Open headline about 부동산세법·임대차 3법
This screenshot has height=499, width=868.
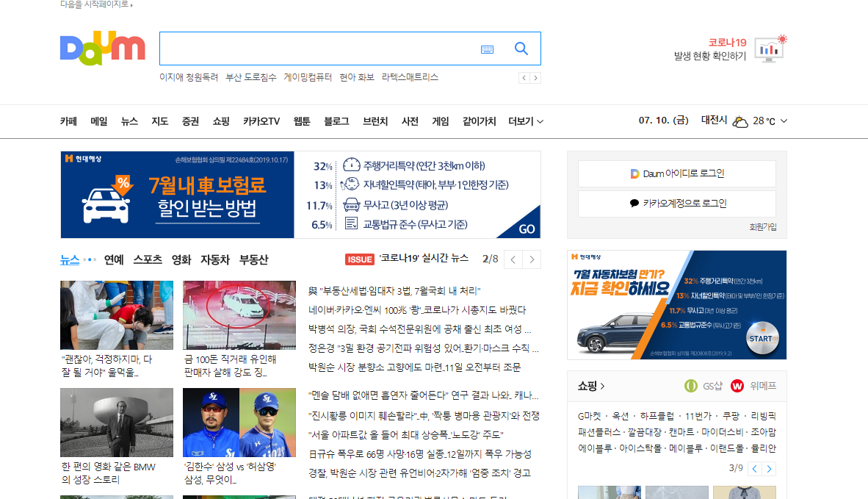[394, 291]
